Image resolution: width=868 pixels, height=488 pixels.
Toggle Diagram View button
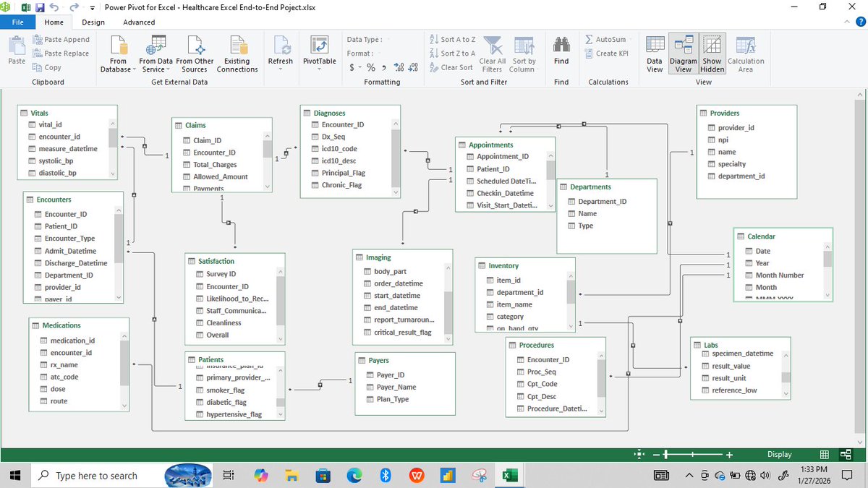pyautogui.click(x=684, y=54)
